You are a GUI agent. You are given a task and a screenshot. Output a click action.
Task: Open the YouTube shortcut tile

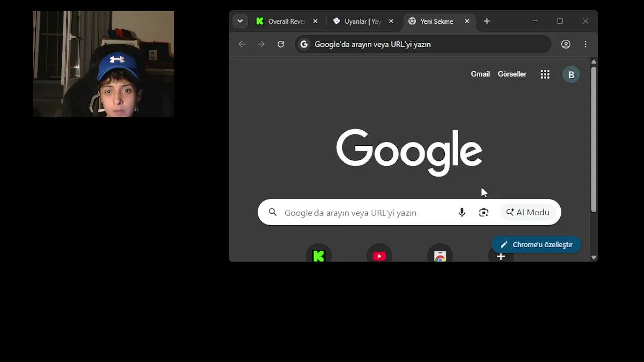pos(379,256)
